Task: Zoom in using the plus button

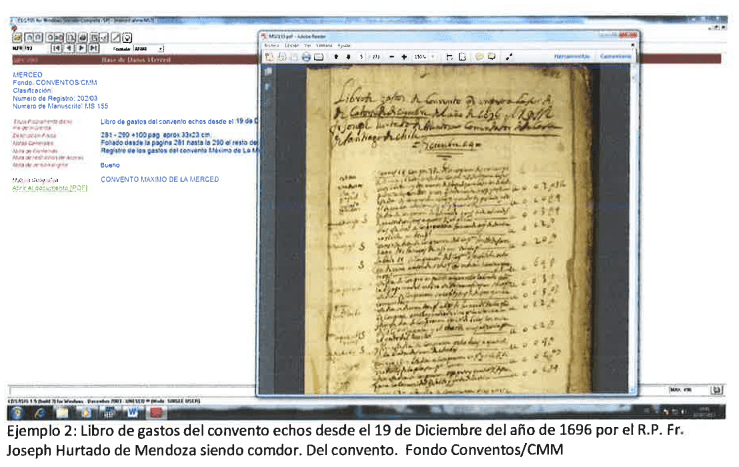Action: (x=404, y=57)
